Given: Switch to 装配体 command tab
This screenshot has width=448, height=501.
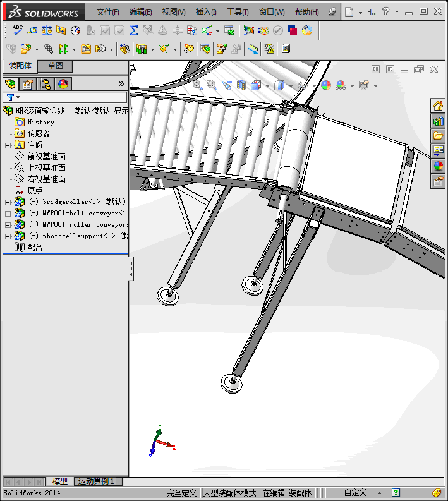Looking at the screenshot, I should pyautogui.click(x=20, y=66).
